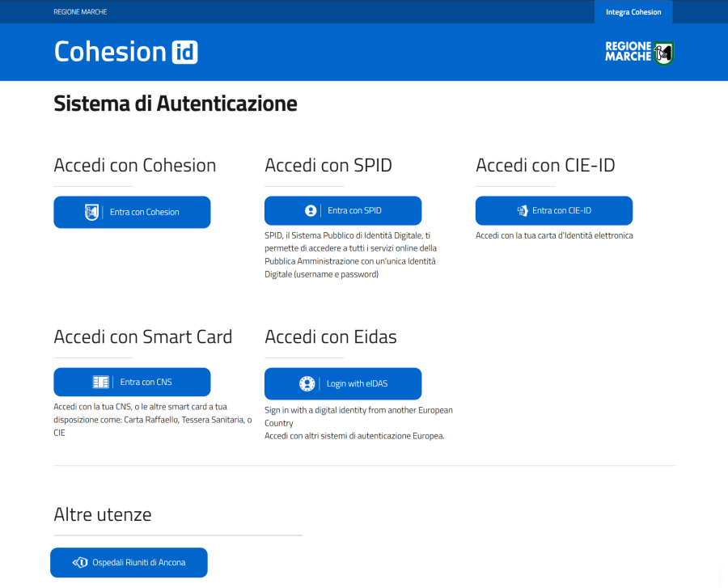The image size is (728, 588).
Task: Click the Ospedali Riuniti logo icon
Action: tap(80, 562)
